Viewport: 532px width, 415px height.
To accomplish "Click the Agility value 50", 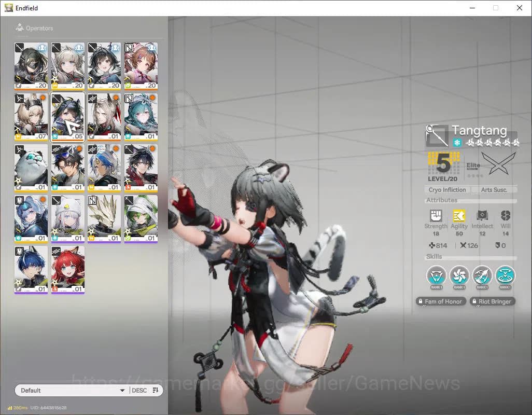I will 459,233.
